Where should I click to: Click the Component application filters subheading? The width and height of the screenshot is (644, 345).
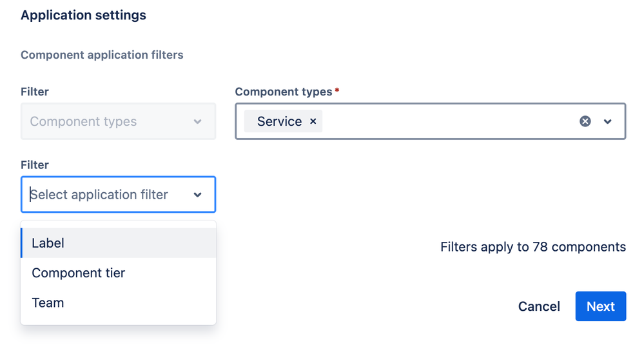click(102, 55)
